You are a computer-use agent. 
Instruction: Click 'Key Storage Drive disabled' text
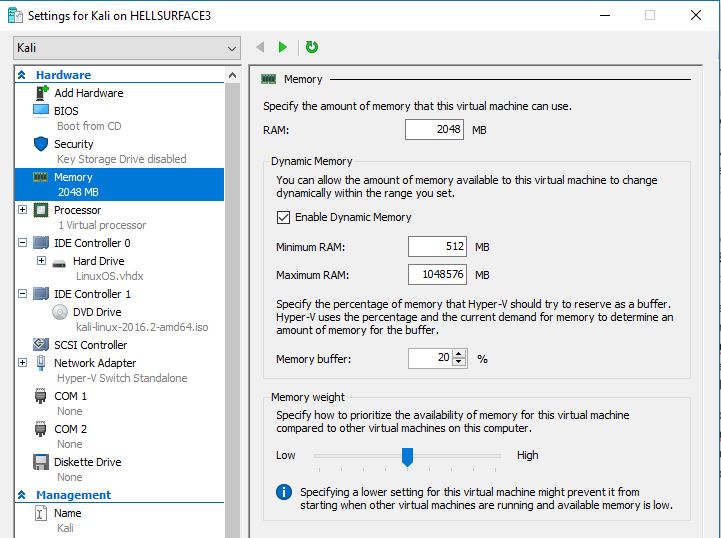pos(122,159)
